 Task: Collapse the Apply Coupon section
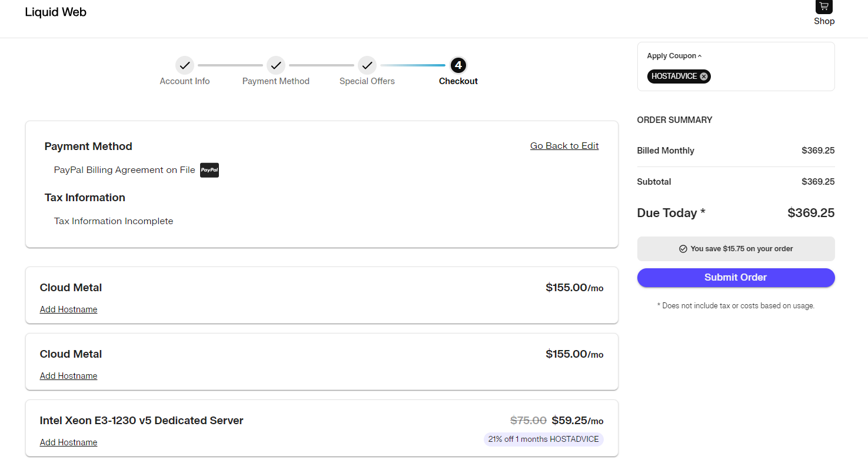pyautogui.click(x=674, y=56)
